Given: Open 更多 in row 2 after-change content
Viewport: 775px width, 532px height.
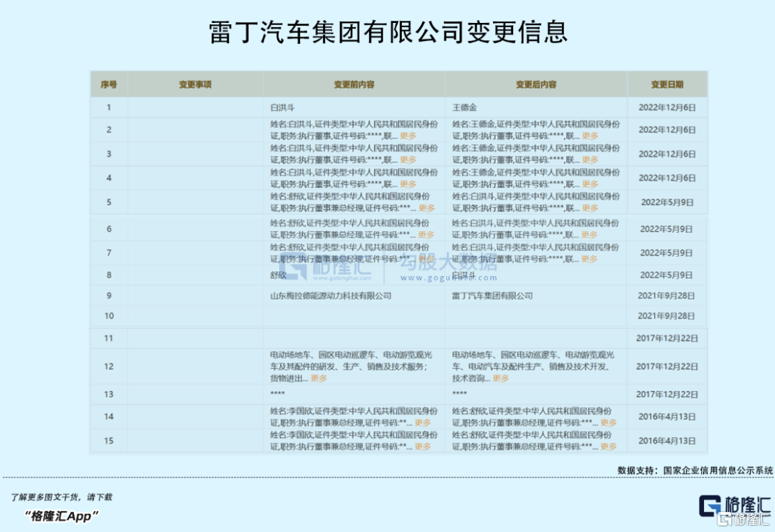Looking at the screenshot, I should (x=590, y=136).
